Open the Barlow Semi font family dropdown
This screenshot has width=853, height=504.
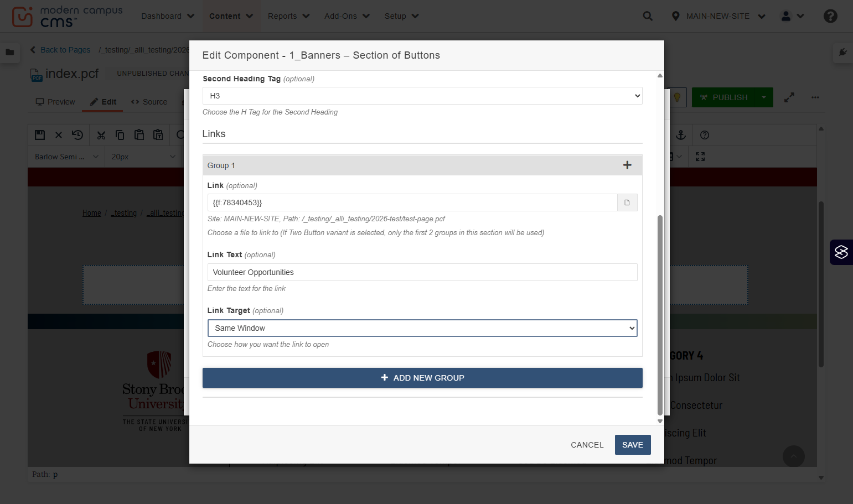click(x=66, y=157)
